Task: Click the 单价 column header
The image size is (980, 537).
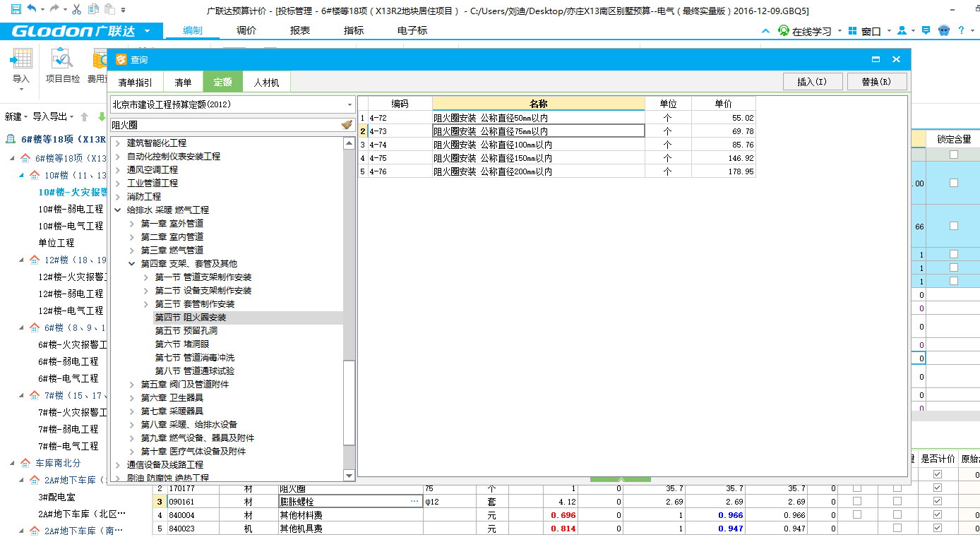Action: click(723, 104)
